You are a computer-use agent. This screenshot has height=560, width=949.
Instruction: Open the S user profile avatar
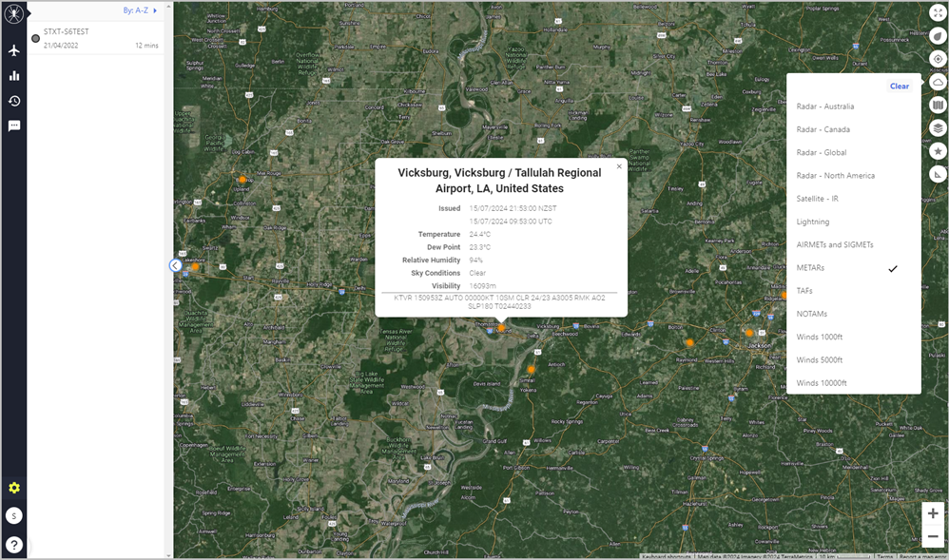click(14, 516)
